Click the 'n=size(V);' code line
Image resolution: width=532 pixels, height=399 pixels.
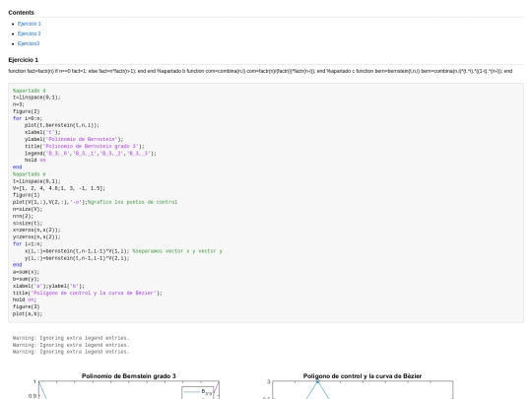(28, 209)
